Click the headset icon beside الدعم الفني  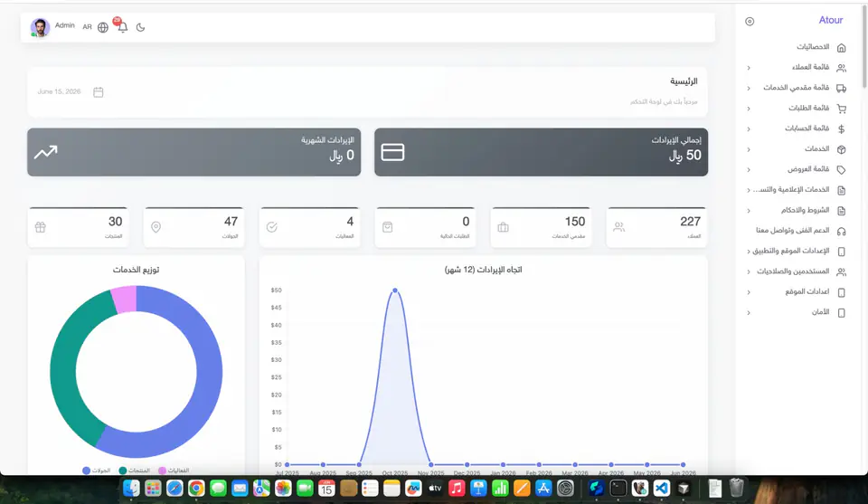[x=841, y=231]
